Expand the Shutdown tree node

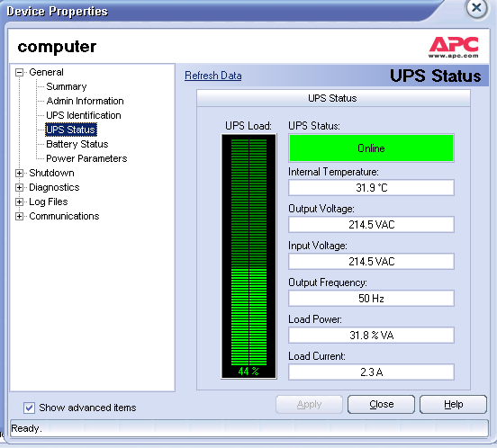point(19,174)
